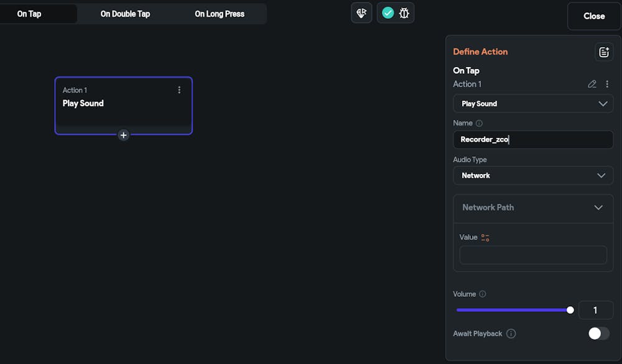Switch to the On Double Tap tab
The width and height of the screenshot is (622, 364).
125,14
